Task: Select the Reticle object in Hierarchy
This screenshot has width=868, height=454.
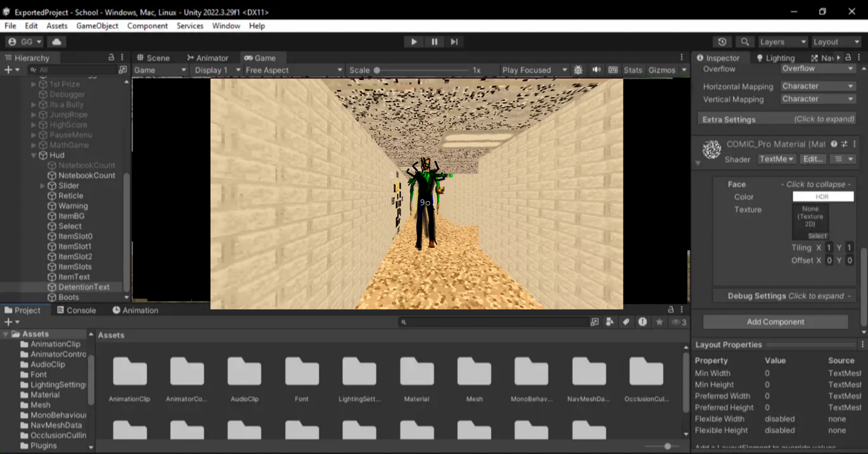Action: 71,196
